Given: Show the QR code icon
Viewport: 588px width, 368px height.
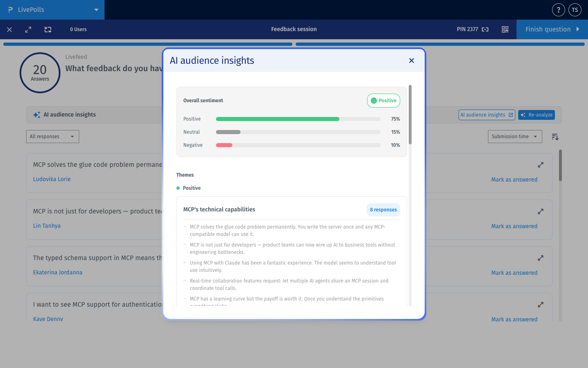Looking at the screenshot, I should pos(505,29).
